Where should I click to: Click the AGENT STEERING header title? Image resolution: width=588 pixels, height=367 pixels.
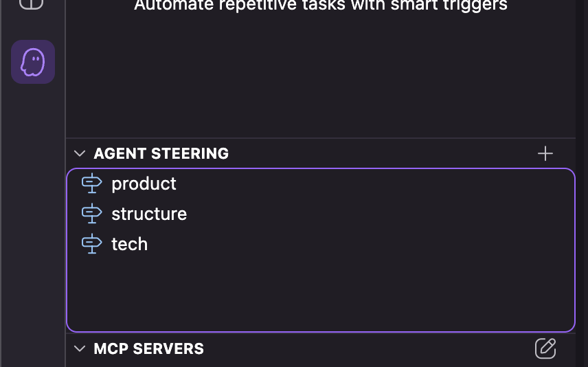[x=161, y=153]
